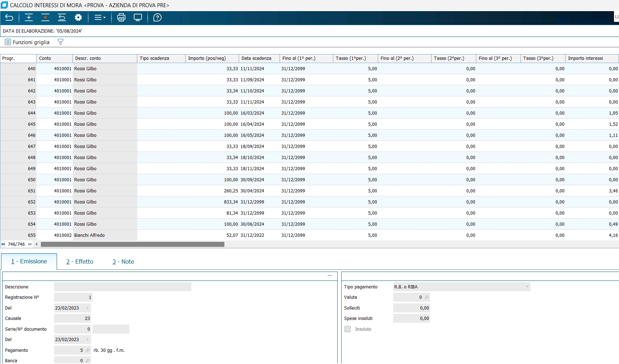Screen dimensions: 619x364
Task: Switch to the 3 - Note tab
Action: tap(123, 262)
